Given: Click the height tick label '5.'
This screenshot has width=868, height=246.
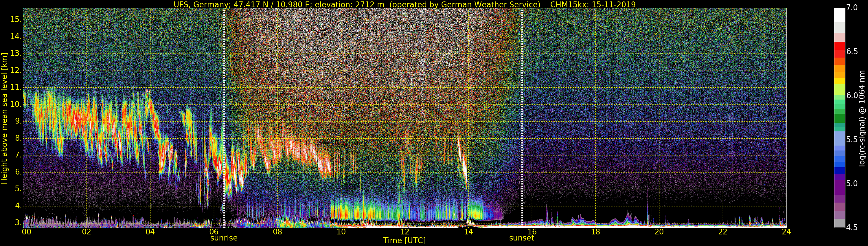Looking at the screenshot, I should click(x=18, y=189).
